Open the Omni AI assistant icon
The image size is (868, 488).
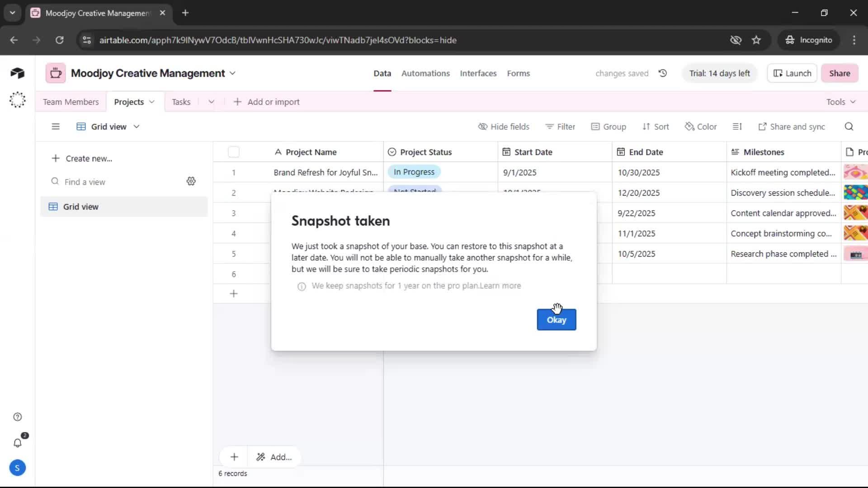17,100
